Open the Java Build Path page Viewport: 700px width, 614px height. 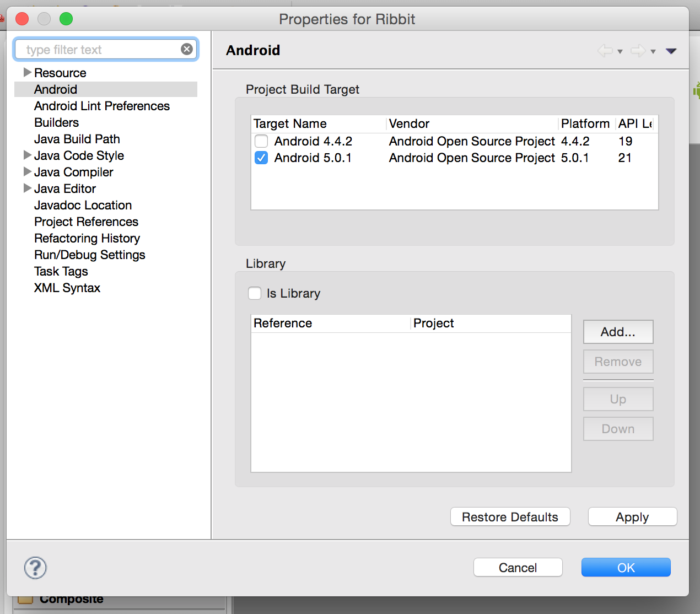pos(77,139)
